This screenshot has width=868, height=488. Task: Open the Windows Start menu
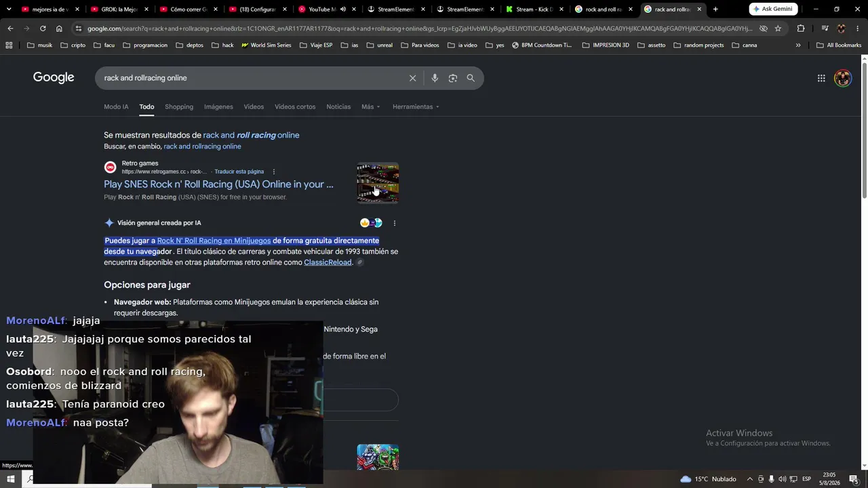point(10,479)
